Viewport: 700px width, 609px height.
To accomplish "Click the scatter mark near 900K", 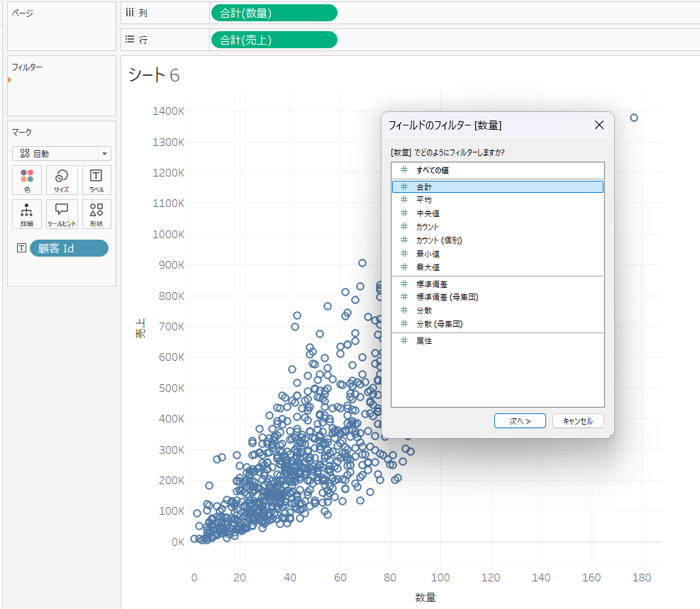I will pos(362,263).
